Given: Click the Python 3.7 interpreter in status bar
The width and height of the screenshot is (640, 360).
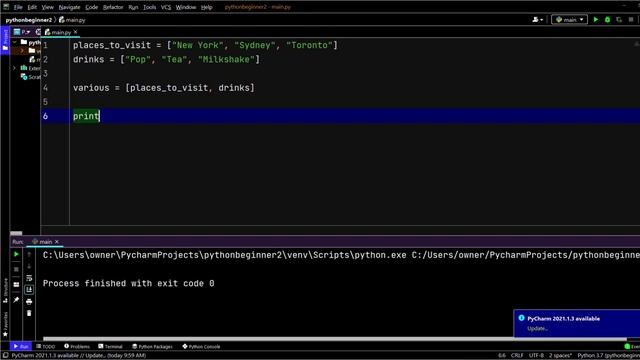Looking at the screenshot, I should 608,356.
